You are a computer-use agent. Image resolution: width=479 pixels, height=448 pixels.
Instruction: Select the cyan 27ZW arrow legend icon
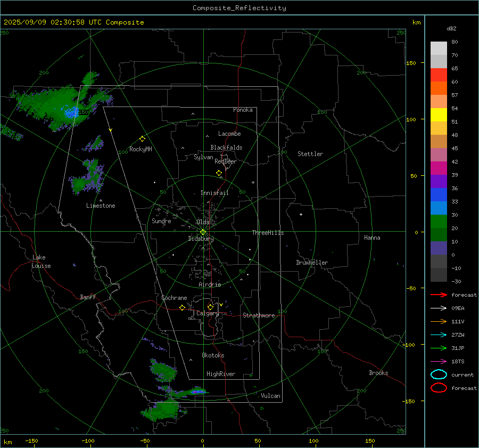pos(439,335)
